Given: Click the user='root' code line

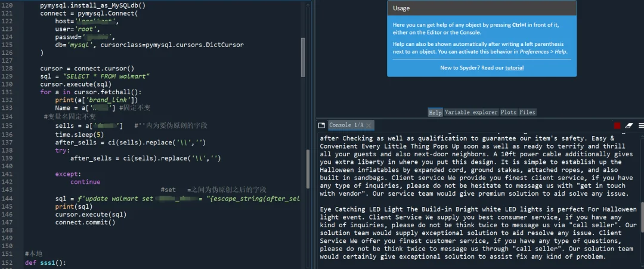Looking at the screenshot, I should coord(78,29).
